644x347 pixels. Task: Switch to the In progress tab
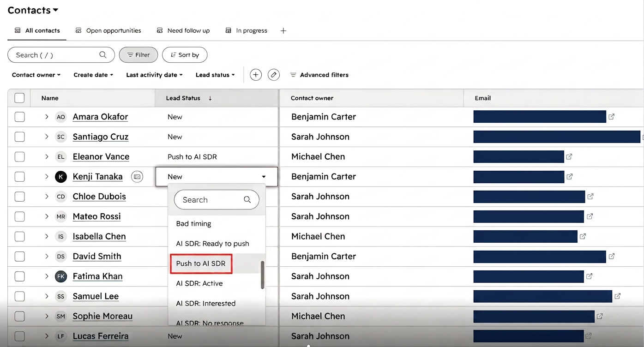pos(246,30)
